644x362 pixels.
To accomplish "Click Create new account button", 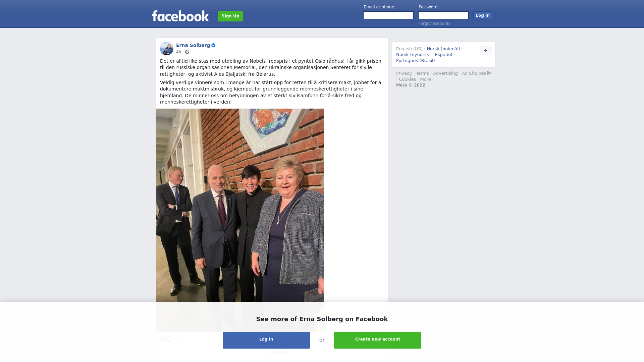I will pyautogui.click(x=378, y=340).
